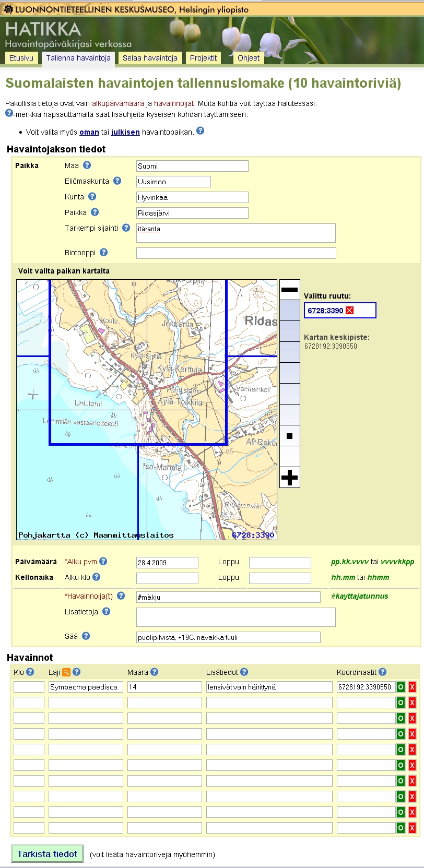Open help icon beside Koordinaatit column
424x868 pixels.
click(x=383, y=672)
